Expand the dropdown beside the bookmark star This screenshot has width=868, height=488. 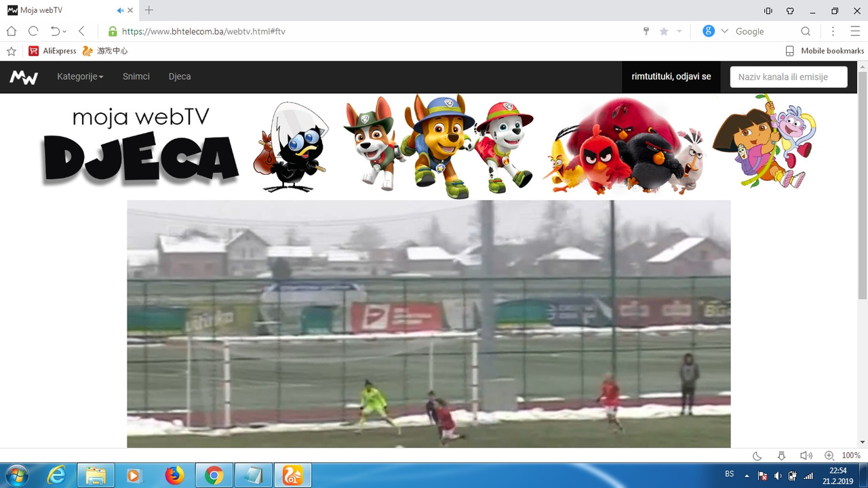pos(679,31)
